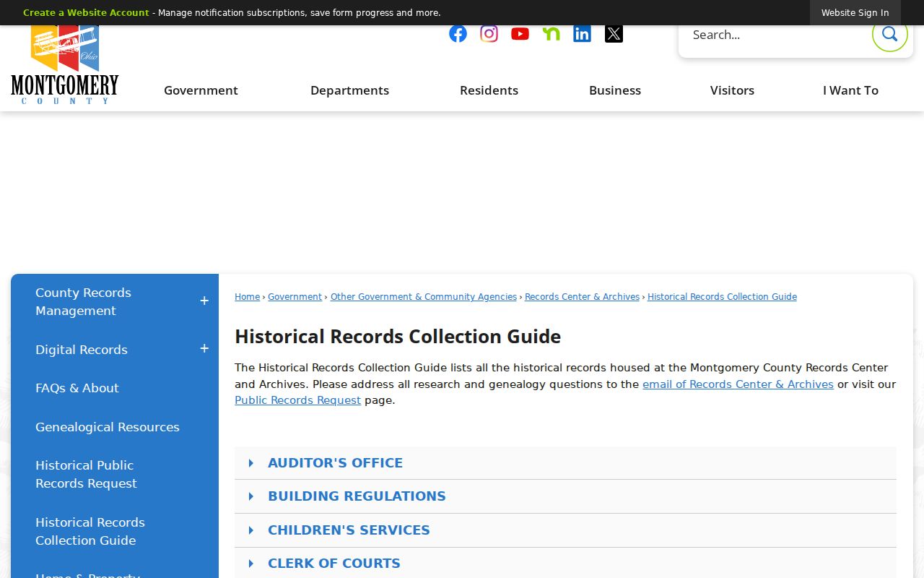Open FAQs & About sidebar item
The image size is (924, 578).
click(77, 388)
